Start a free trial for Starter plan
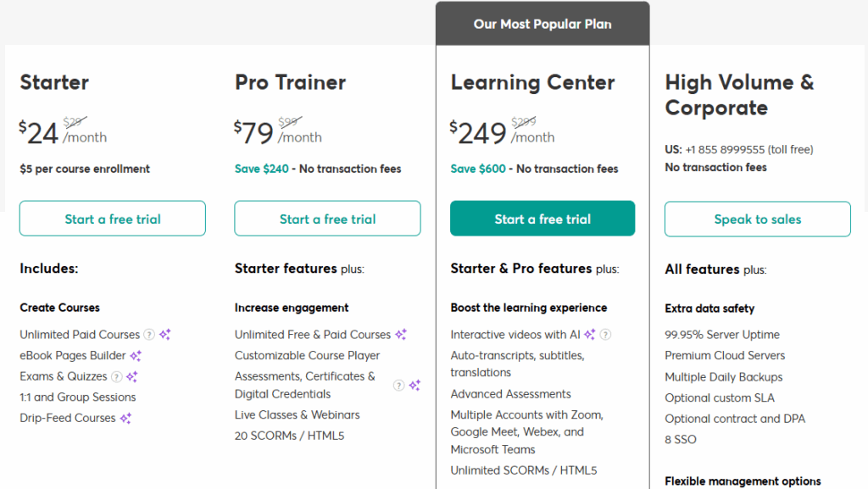 [113, 219]
